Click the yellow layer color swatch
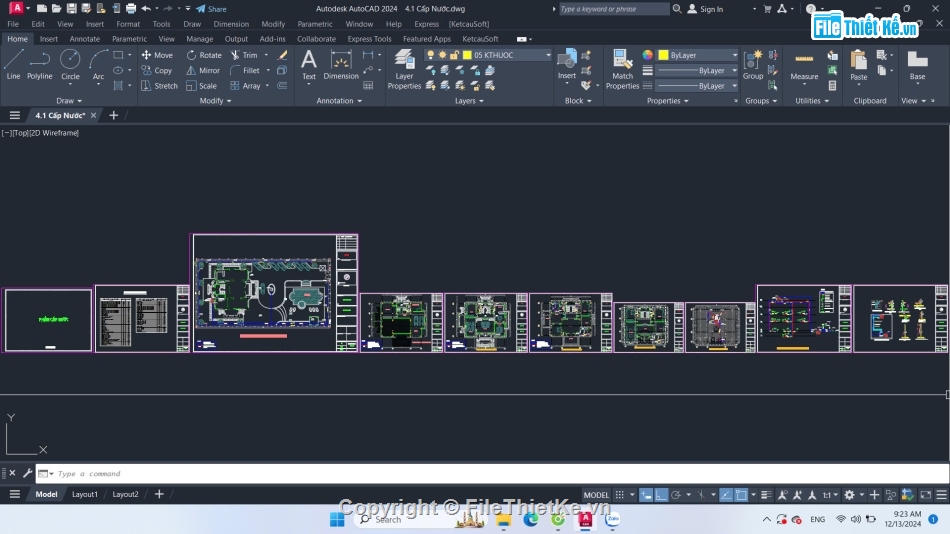The height and width of the screenshot is (534, 950). point(467,55)
